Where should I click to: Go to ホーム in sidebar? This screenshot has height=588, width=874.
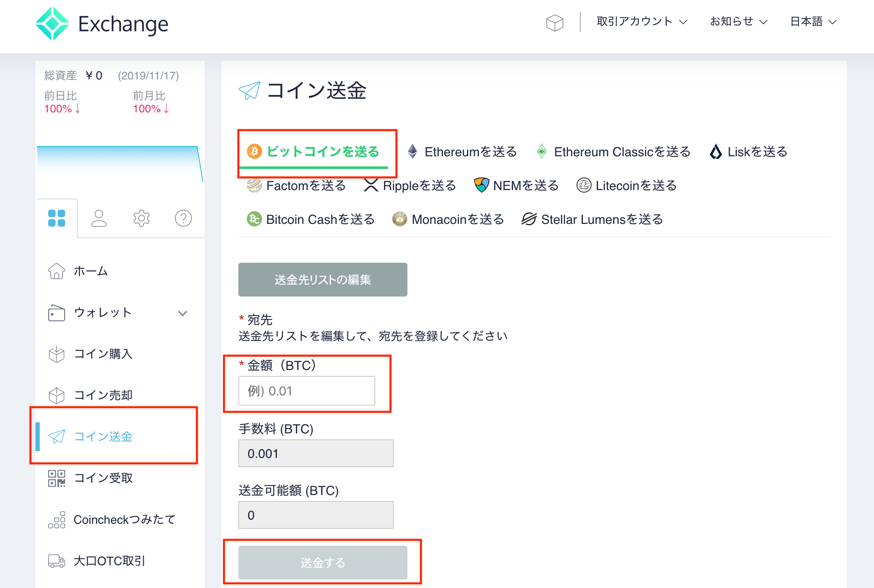point(91,271)
